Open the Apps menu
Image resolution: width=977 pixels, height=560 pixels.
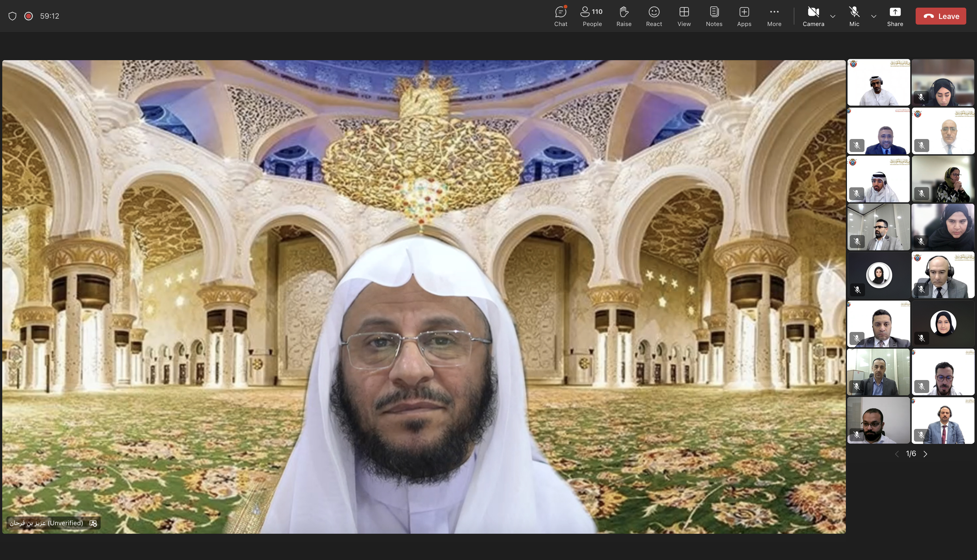coord(744,16)
